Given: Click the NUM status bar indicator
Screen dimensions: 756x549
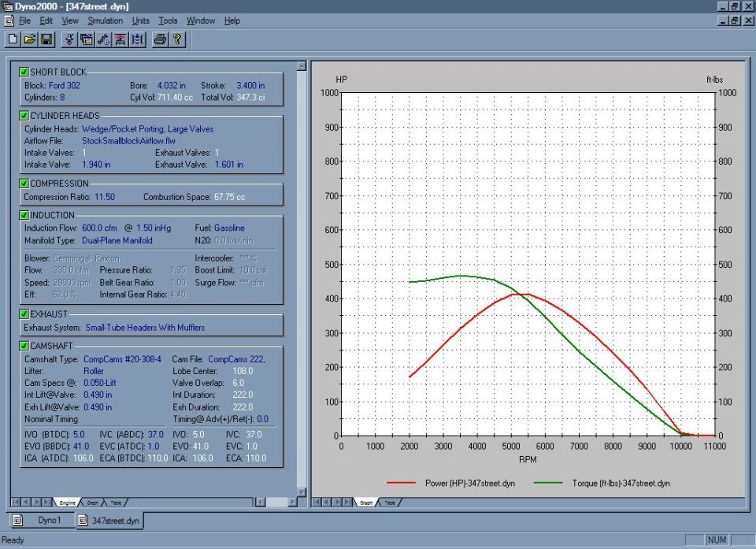Looking at the screenshot, I should tap(717, 540).
